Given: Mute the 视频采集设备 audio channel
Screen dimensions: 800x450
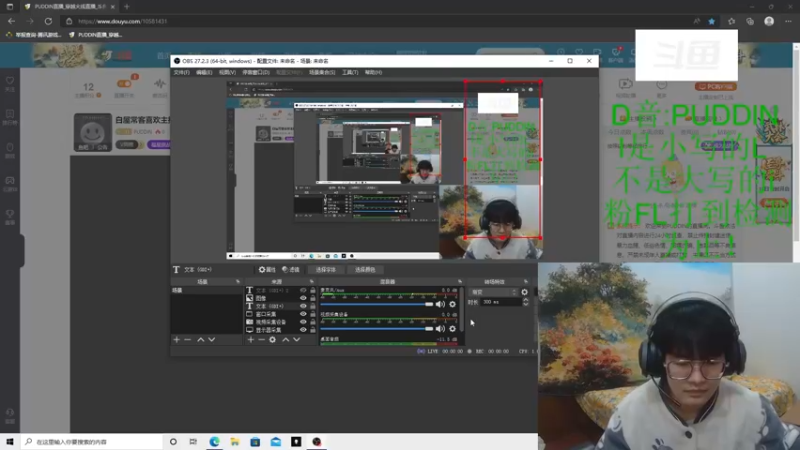Looking at the screenshot, I should click(x=440, y=329).
